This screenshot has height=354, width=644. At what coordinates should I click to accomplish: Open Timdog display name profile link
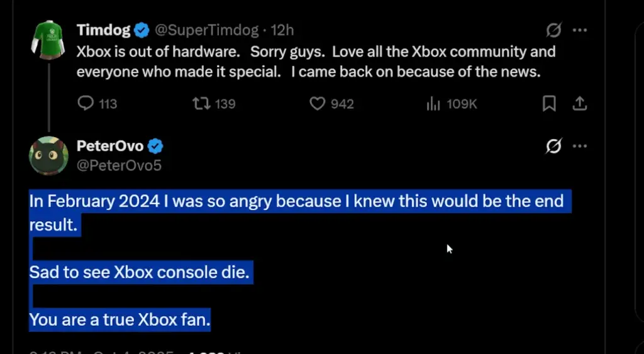pyautogui.click(x=103, y=30)
